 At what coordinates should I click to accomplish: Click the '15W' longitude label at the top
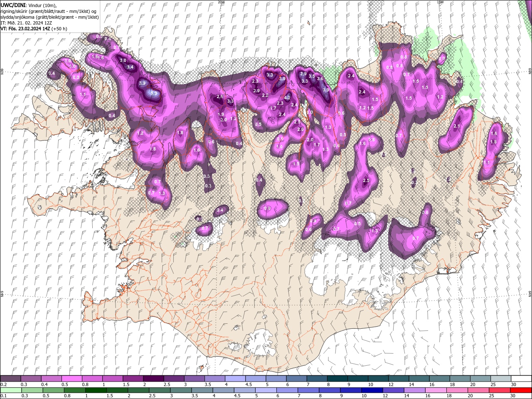pyautogui.click(x=440, y=2)
